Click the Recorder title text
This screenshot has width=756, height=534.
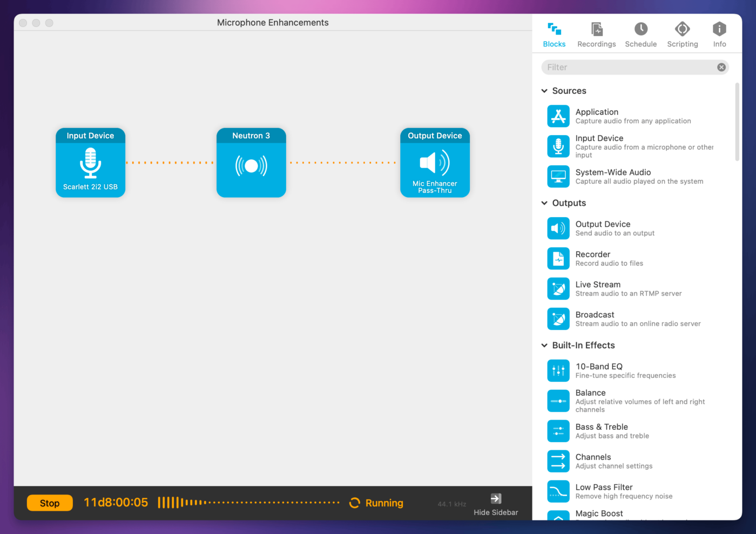[x=593, y=254]
